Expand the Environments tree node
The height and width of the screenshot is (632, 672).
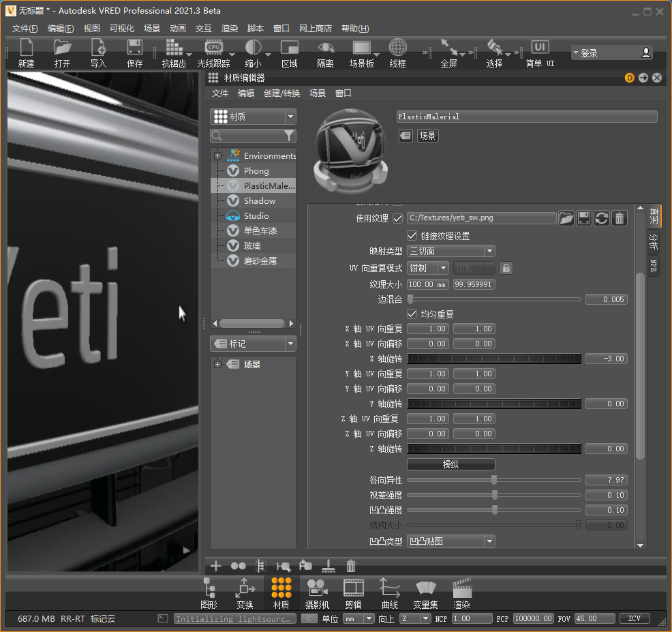click(x=217, y=155)
